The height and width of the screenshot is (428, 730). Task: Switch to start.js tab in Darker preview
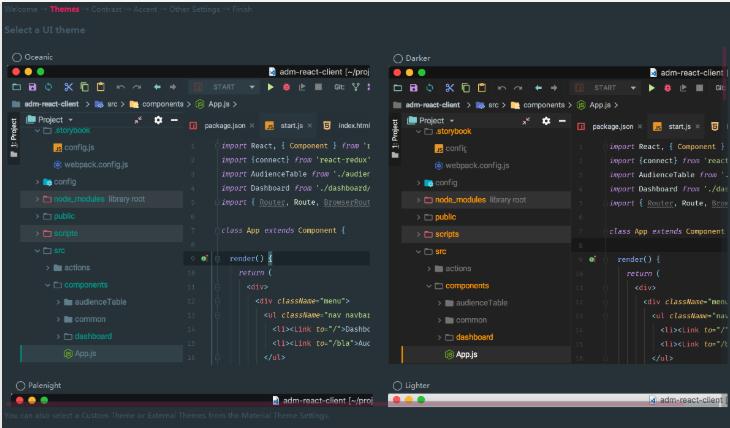[676, 127]
